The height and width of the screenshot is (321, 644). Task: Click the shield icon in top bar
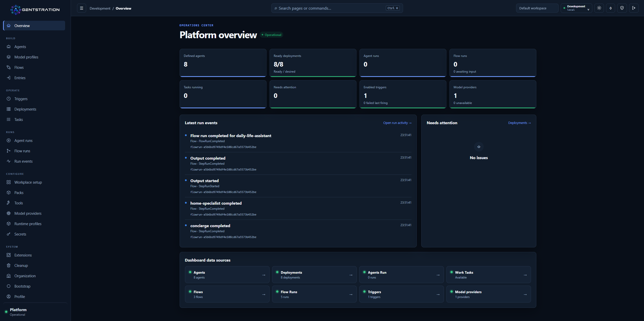tap(622, 8)
